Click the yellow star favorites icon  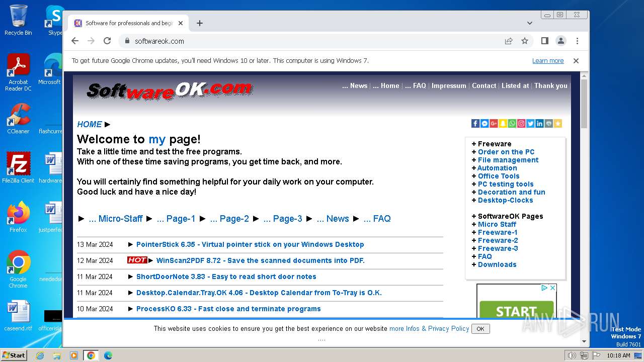coord(557,124)
